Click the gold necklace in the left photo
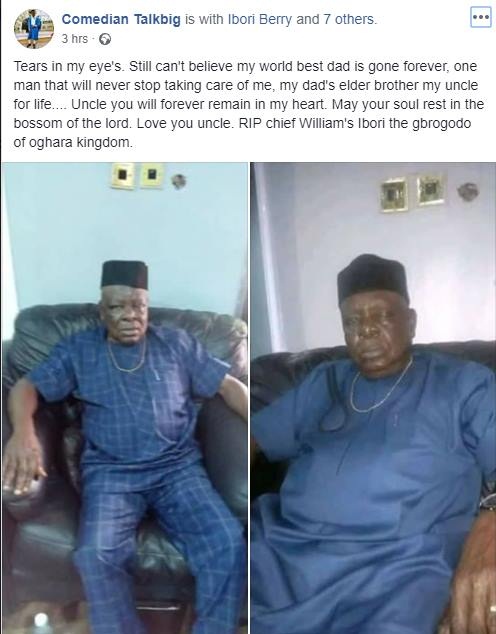Image resolution: width=496 pixels, height=634 pixels. click(x=127, y=358)
